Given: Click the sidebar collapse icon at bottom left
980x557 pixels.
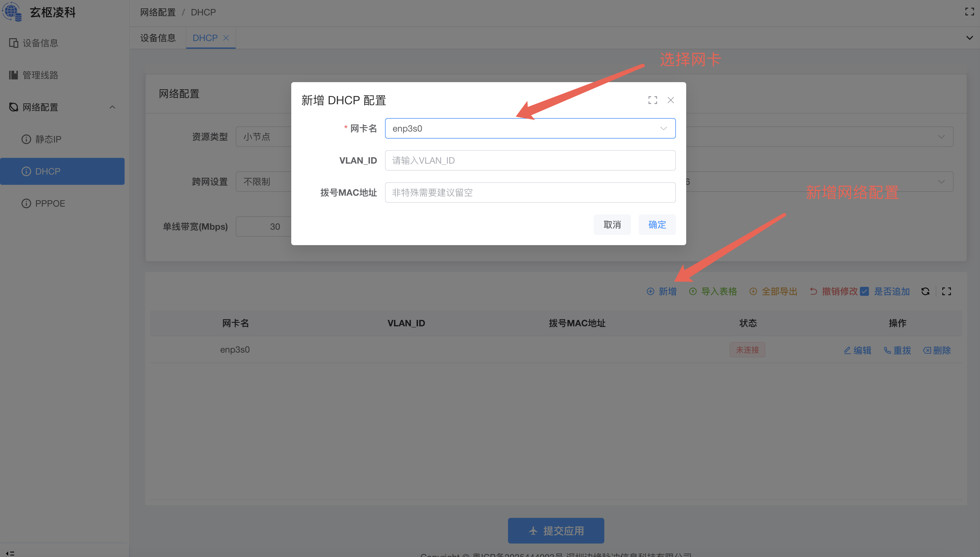Looking at the screenshot, I should [10, 553].
